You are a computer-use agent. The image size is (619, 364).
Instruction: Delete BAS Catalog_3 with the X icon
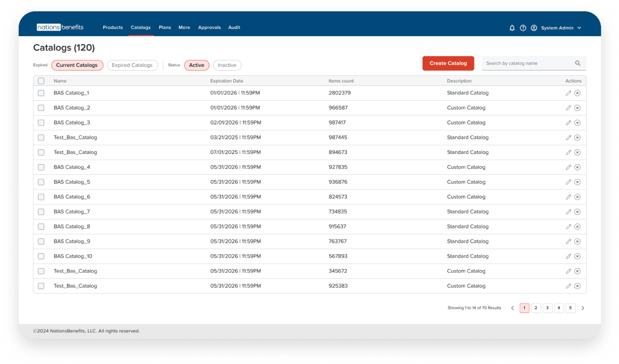coord(577,123)
